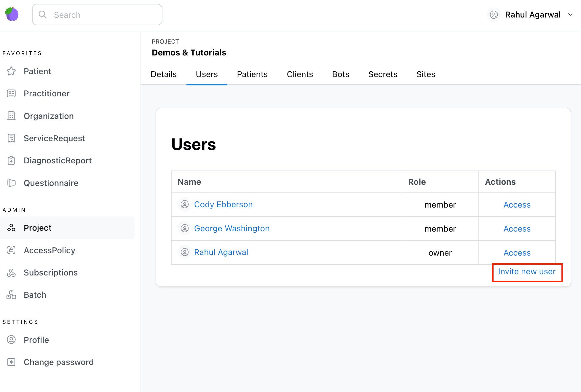This screenshot has width=581, height=392.
Task: Click Access for Rahul Agarwal row
Action: tap(517, 253)
